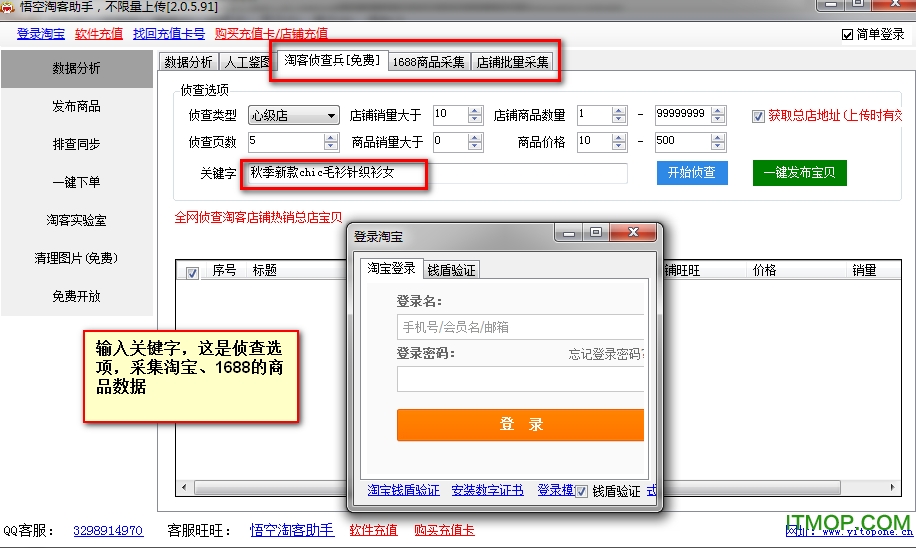
Task: Increase 店铺销量大于 value with up arrow
Action: point(475,110)
